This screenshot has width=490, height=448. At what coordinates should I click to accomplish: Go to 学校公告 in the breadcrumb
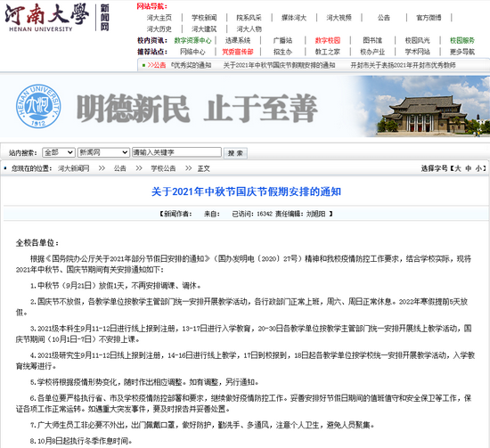click(x=163, y=168)
